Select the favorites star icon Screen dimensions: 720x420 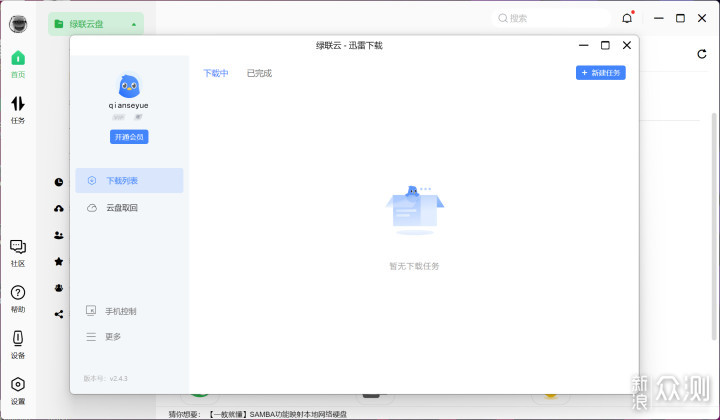[59, 262]
